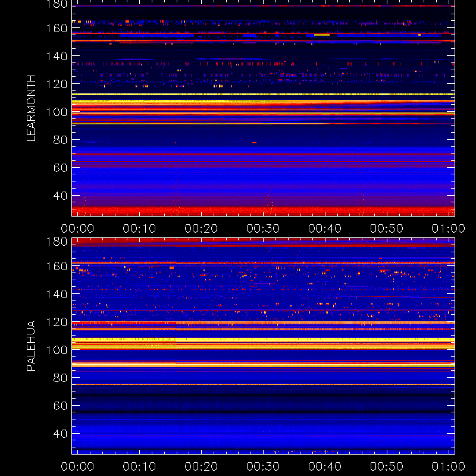
Task: Click the 100 frequency label on Palehua plot
Action: (x=57, y=350)
